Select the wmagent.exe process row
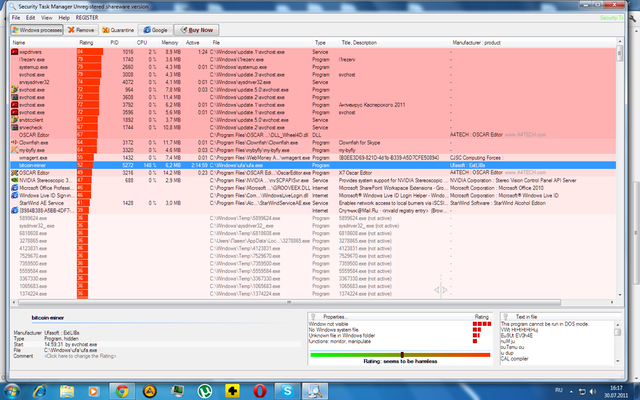This screenshot has height=400, width=640. pyautogui.click(x=313, y=158)
